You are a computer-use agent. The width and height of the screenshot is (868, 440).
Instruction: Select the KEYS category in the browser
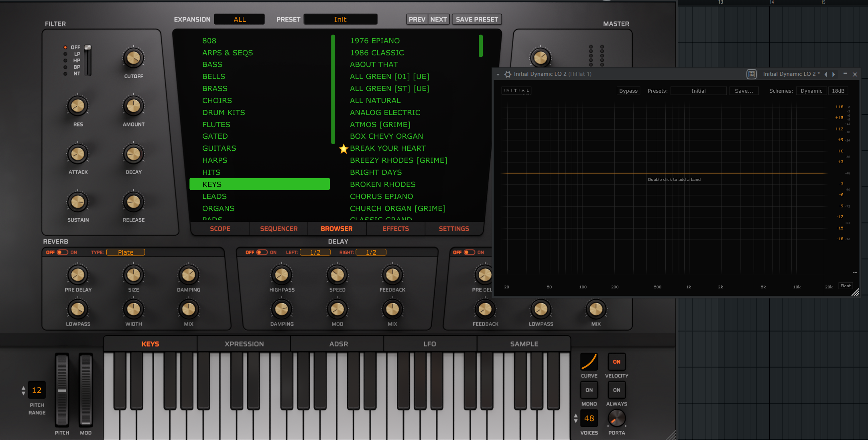coord(259,184)
